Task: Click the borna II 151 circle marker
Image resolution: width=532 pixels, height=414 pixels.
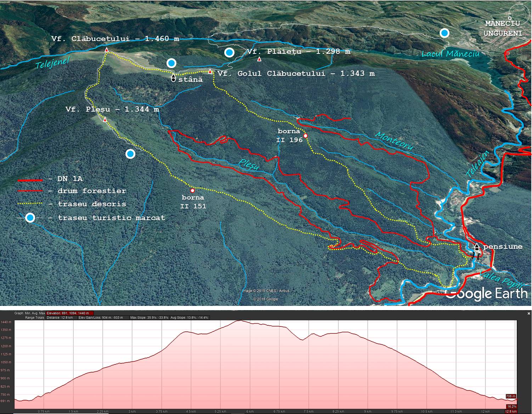Action: (192, 190)
